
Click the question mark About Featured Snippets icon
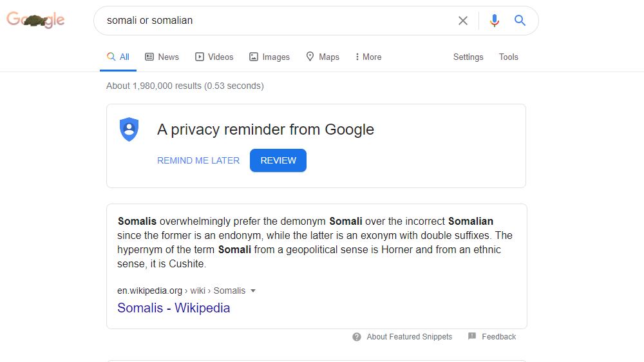coord(357,337)
